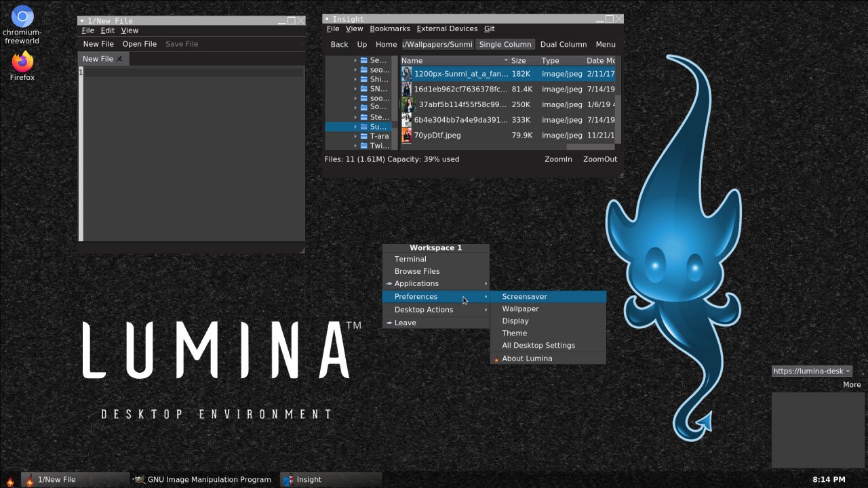Open the Bookmarks menu in Insight

390,29
